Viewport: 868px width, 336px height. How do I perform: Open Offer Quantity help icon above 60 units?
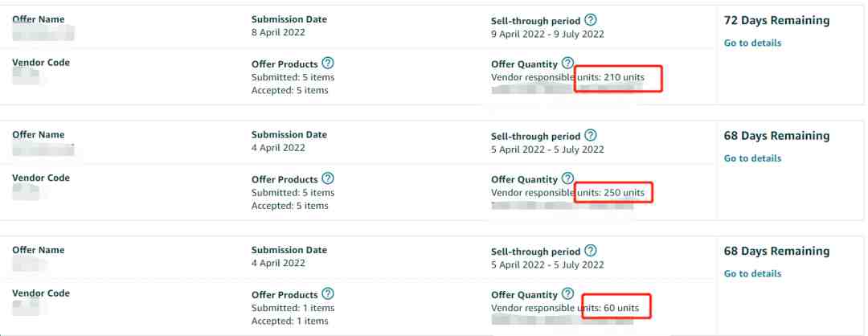tap(567, 294)
